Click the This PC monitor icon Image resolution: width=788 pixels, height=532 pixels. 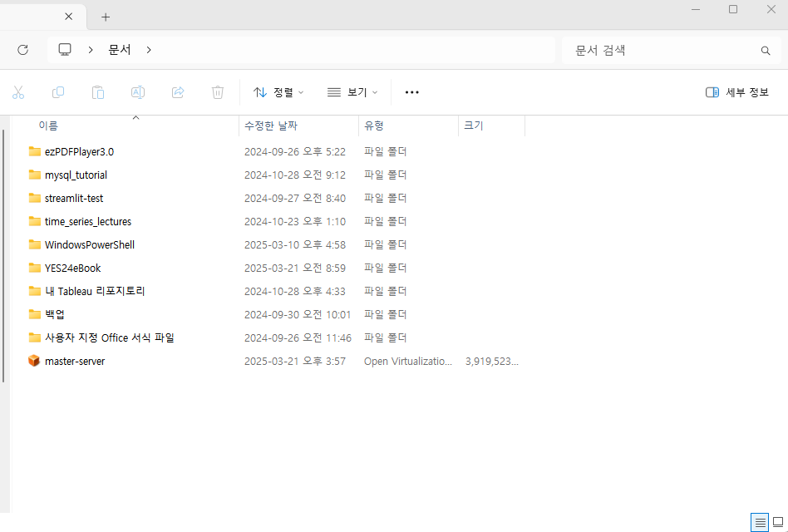[x=65, y=49]
